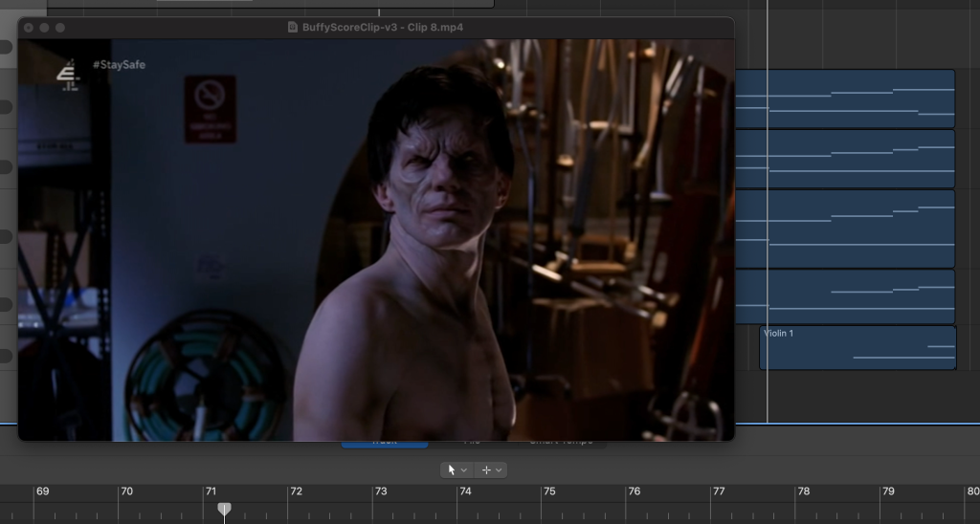Click bar 69 in the editor ruler
Image resolution: width=980 pixels, height=524 pixels.
point(42,491)
